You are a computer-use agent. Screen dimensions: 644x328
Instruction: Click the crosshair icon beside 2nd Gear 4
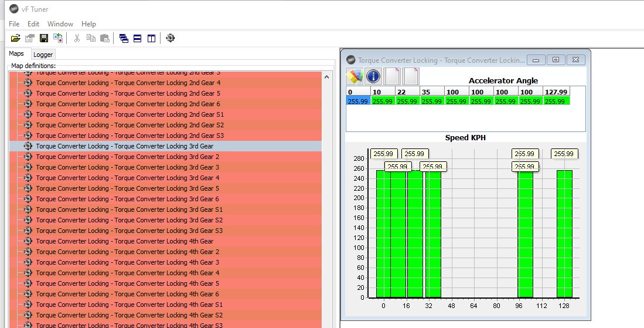click(28, 83)
